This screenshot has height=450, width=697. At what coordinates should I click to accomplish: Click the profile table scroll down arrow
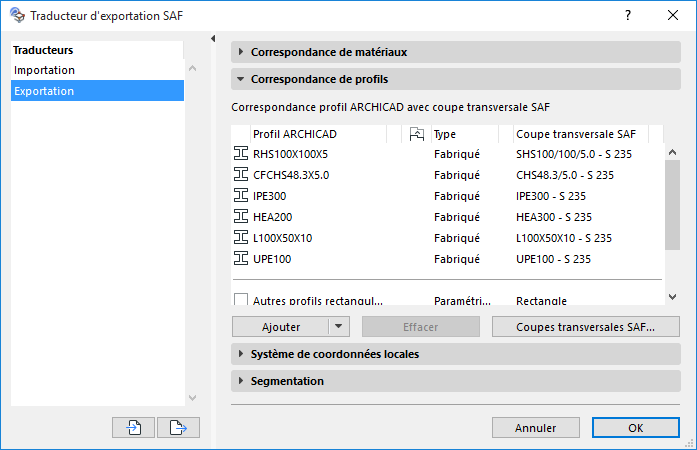pyautogui.click(x=673, y=297)
